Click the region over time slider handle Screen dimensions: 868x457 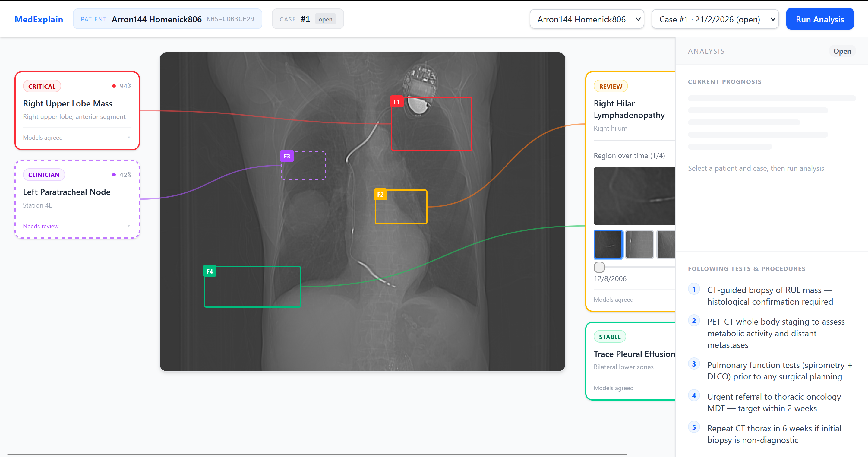coord(599,267)
